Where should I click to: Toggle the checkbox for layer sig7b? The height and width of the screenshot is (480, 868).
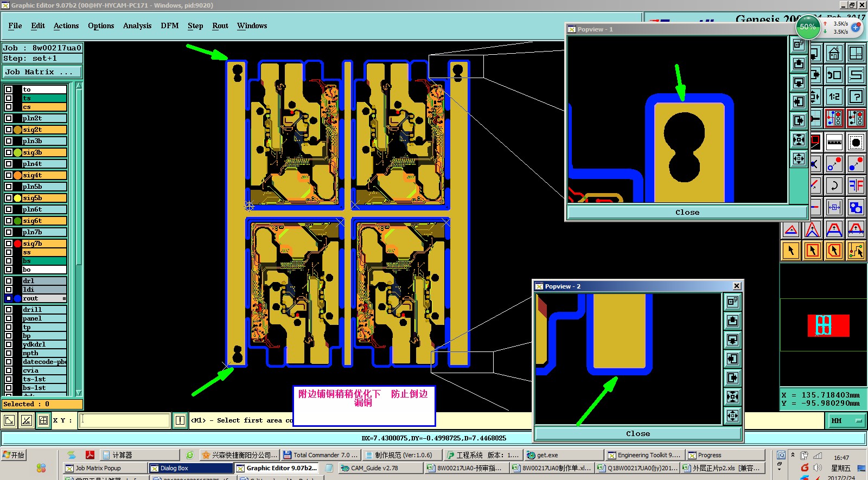coord(9,244)
